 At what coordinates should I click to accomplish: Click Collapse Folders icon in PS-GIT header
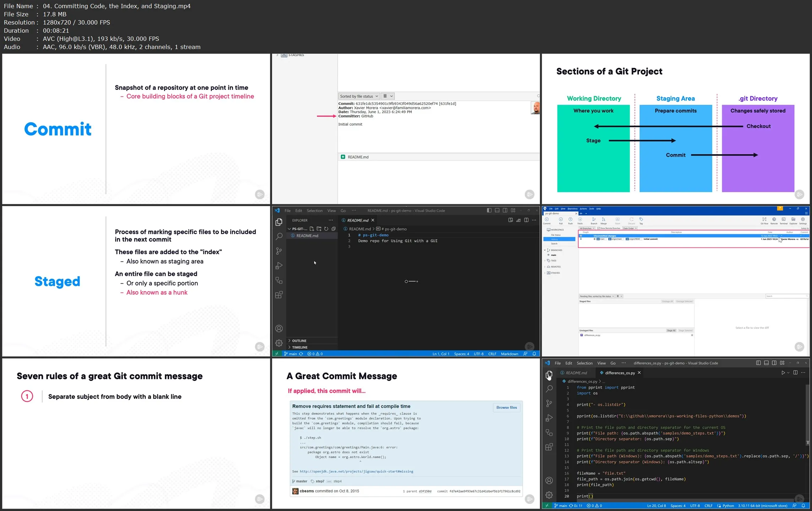pyautogui.click(x=333, y=229)
